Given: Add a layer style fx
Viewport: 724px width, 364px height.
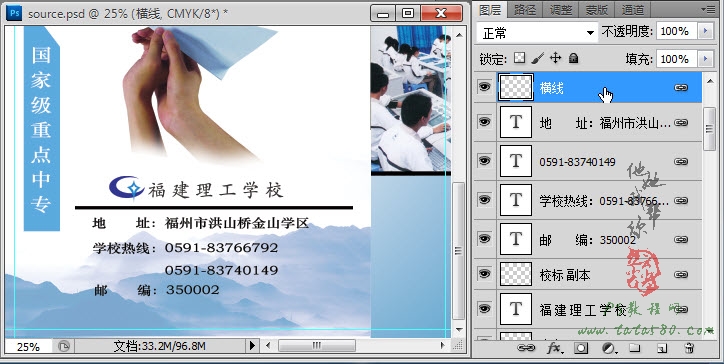Looking at the screenshot, I should 555,348.
